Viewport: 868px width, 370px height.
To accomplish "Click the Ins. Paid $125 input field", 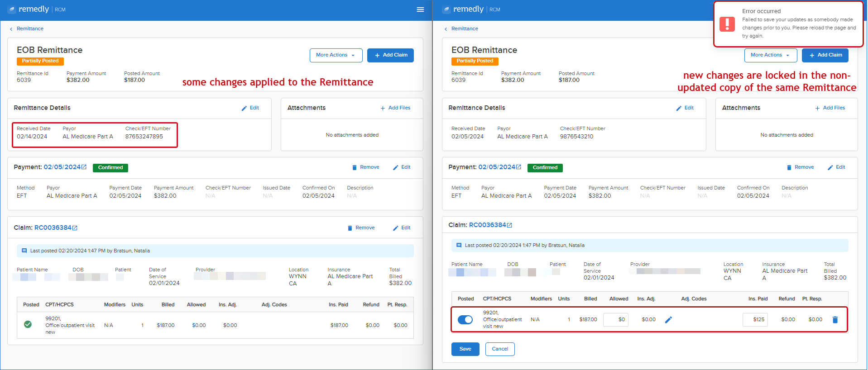I will coord(755,319).
